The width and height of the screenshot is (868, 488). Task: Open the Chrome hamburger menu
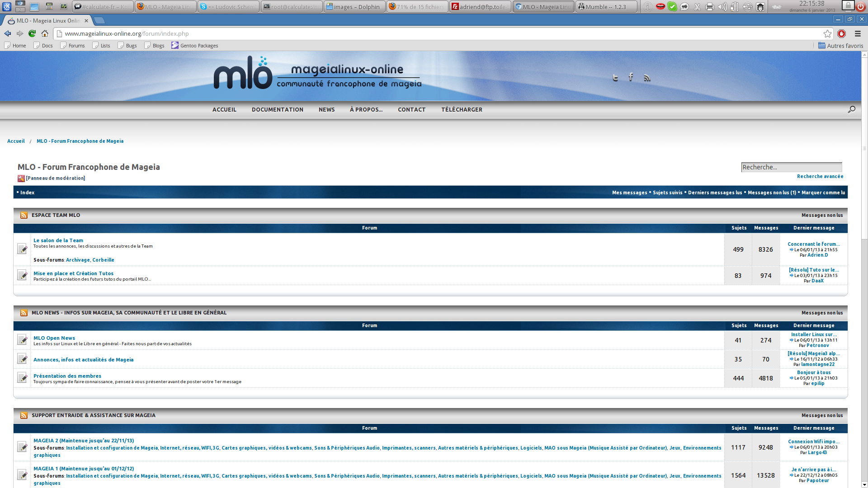858,33
